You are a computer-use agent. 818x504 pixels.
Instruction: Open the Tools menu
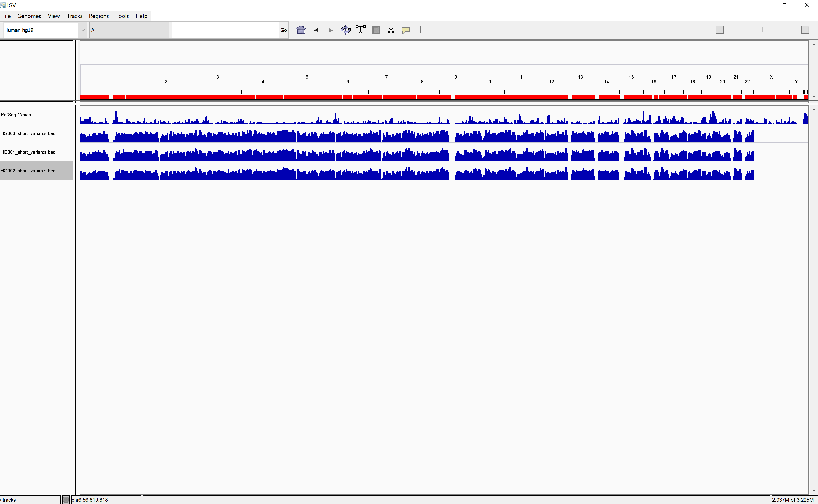point(122,16)
